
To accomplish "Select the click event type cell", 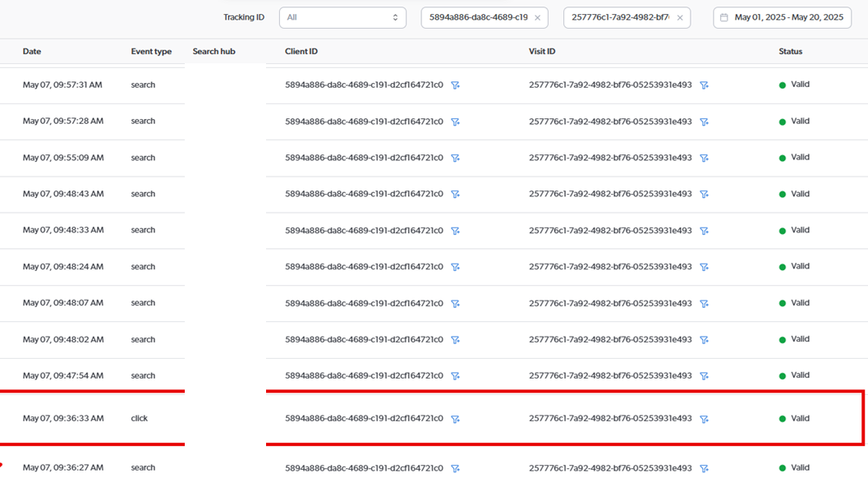I will click(140, 418).
